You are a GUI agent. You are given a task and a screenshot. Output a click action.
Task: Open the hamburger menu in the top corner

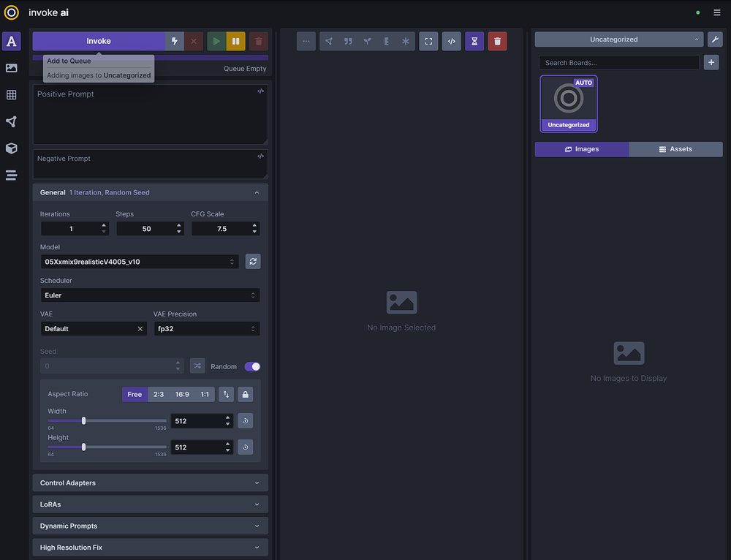[x=717, y=12]
